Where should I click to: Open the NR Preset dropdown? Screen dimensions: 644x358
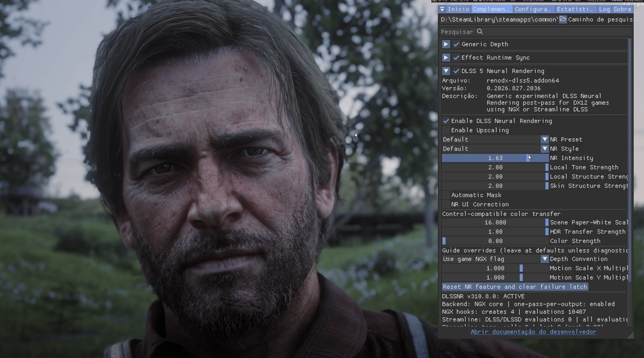(x=495, y=140)
